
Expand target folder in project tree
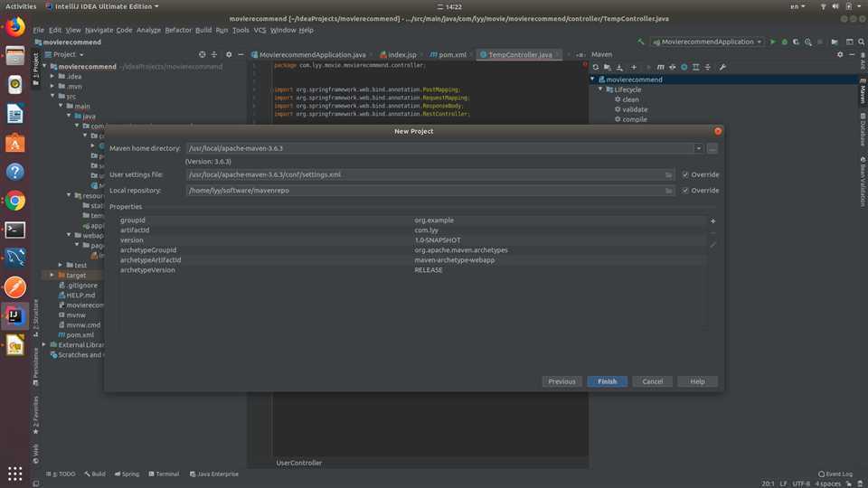pyautogui.click(x=52, y=275)
